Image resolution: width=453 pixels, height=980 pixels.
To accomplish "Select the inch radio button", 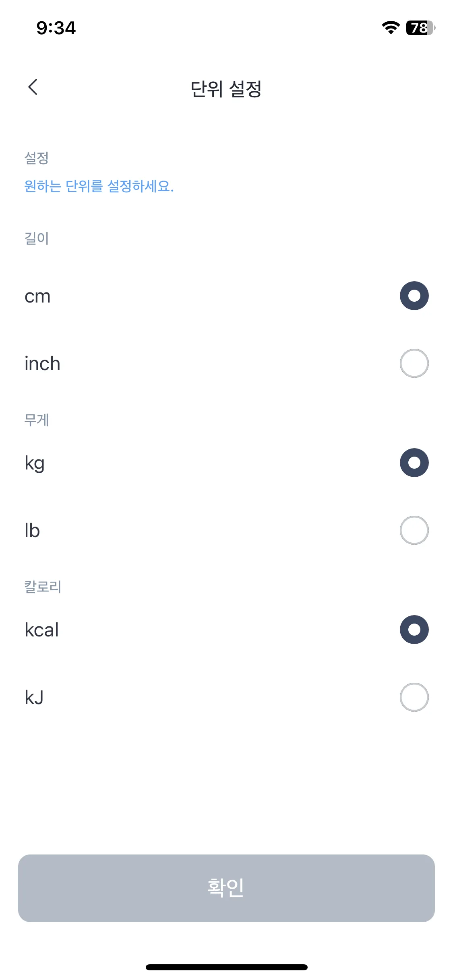I will [x=414, y=363].
